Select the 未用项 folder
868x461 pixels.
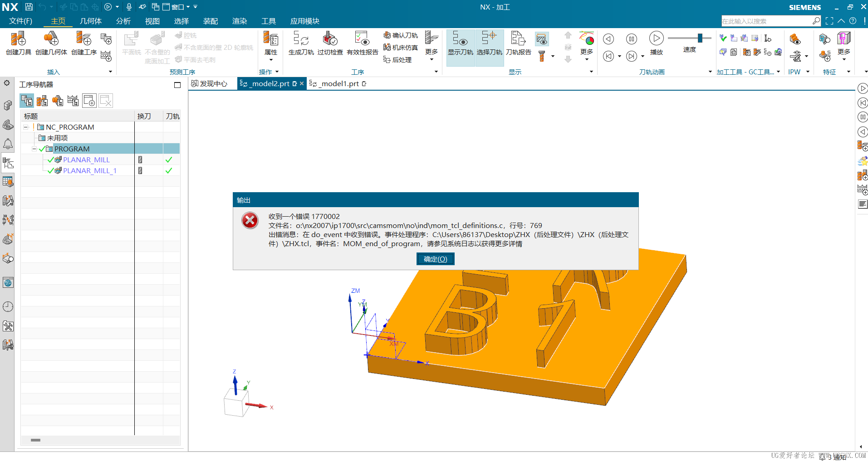[57, 138]
